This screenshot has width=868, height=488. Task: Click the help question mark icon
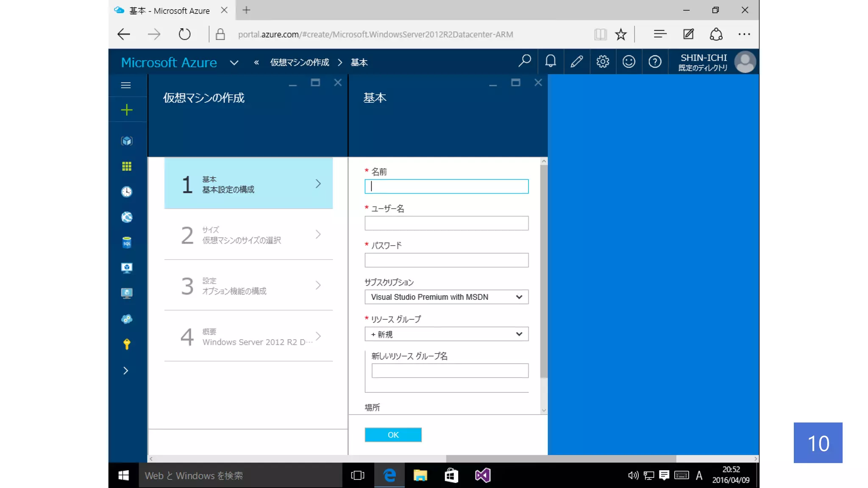[655, 62]
